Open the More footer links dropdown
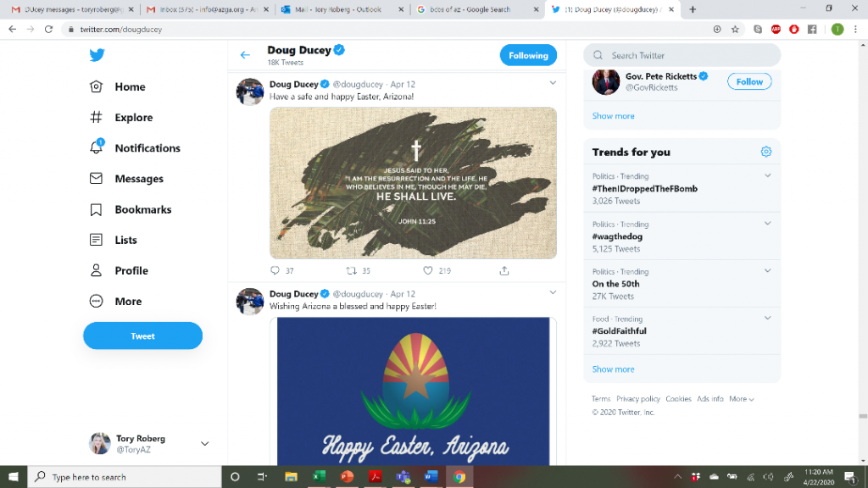 741,399
